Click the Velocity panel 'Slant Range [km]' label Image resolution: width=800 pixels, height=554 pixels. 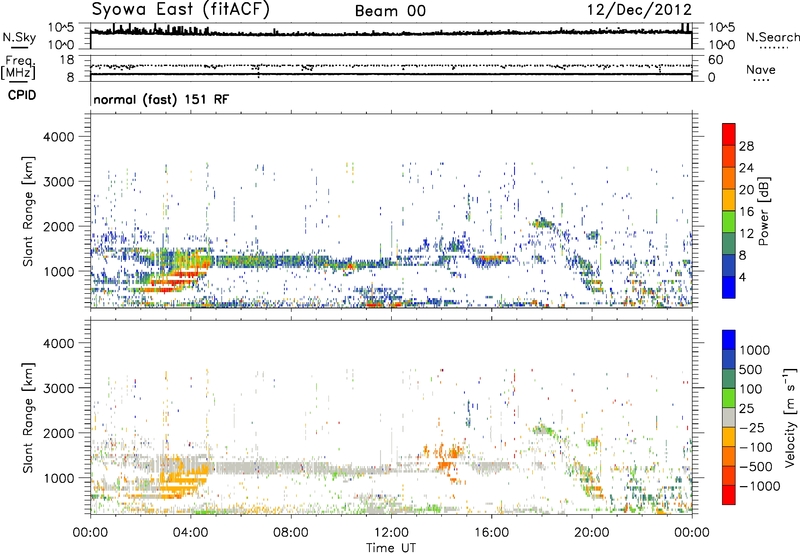click(x=29, y=418)
